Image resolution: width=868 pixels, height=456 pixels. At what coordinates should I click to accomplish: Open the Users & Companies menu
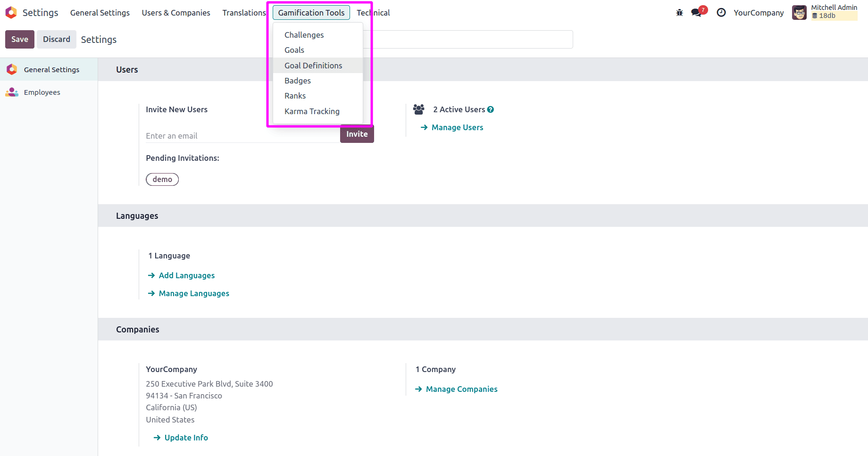point(175,13)
